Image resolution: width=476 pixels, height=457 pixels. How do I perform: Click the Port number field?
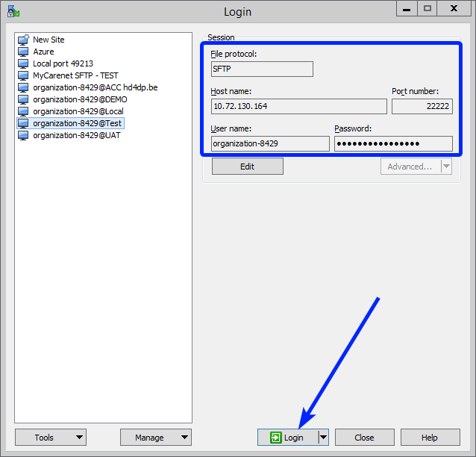pos(422,107)
